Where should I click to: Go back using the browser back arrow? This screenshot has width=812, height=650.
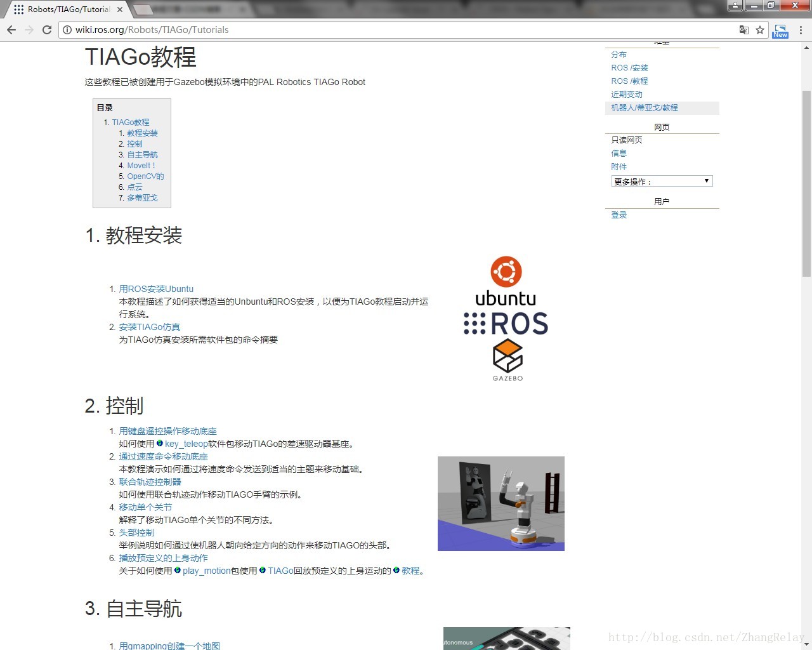click(x=11, y=30)
